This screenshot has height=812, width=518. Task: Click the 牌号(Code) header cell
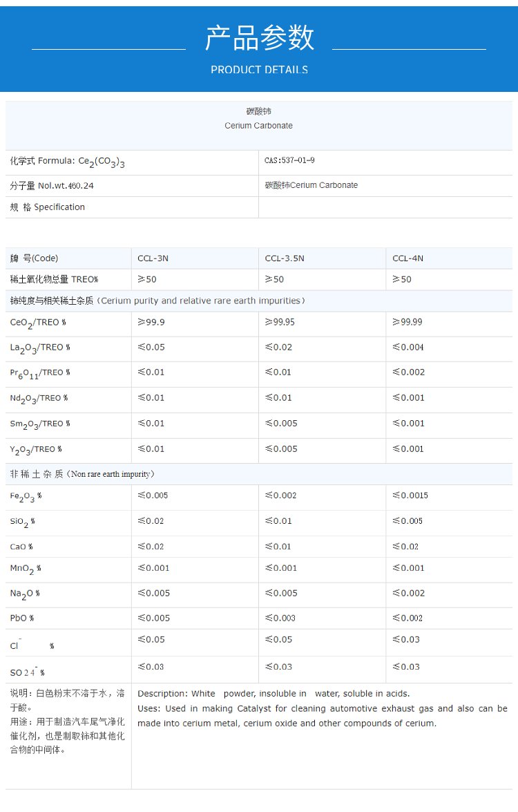[x=34, y=258]
